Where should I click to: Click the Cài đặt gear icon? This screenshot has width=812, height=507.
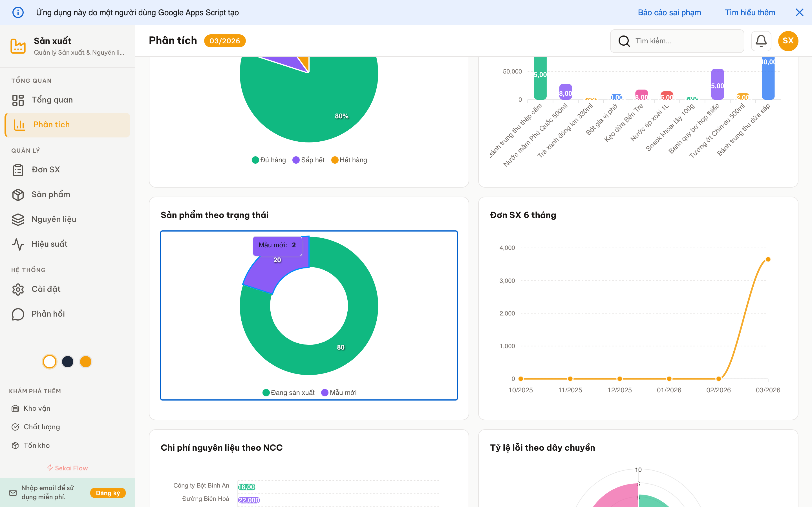click(x=18, y=289)
